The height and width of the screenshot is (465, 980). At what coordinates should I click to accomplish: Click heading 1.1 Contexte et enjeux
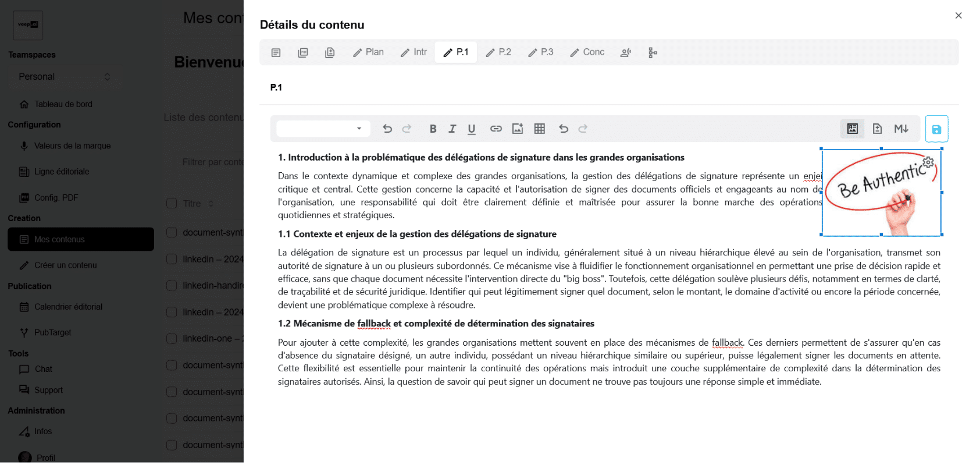click(417, 234)
